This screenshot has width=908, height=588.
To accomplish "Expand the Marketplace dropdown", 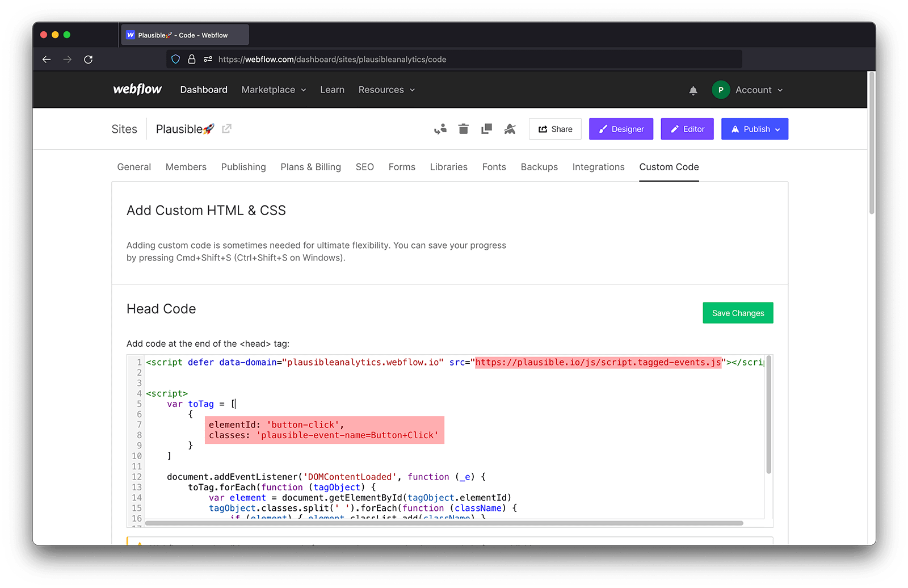I will [x=274, y=90].
